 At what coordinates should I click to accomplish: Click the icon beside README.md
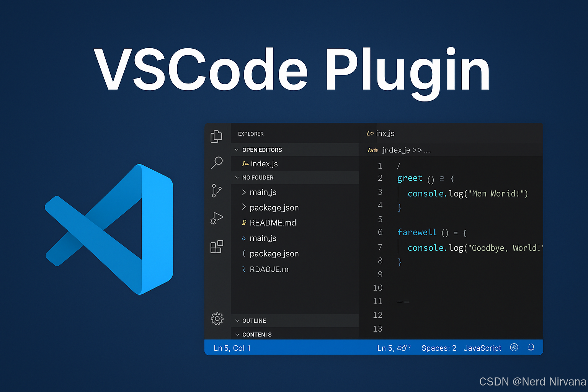244,222
